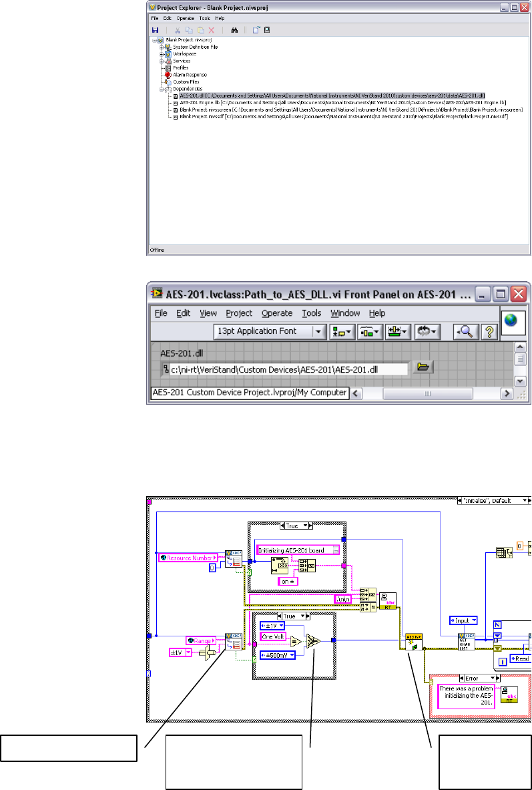The width and height of the screenshot is (532, 790).
Task: Select Blank Project.nivsscreen dependency entry
Action: click(x=351, y=110)
